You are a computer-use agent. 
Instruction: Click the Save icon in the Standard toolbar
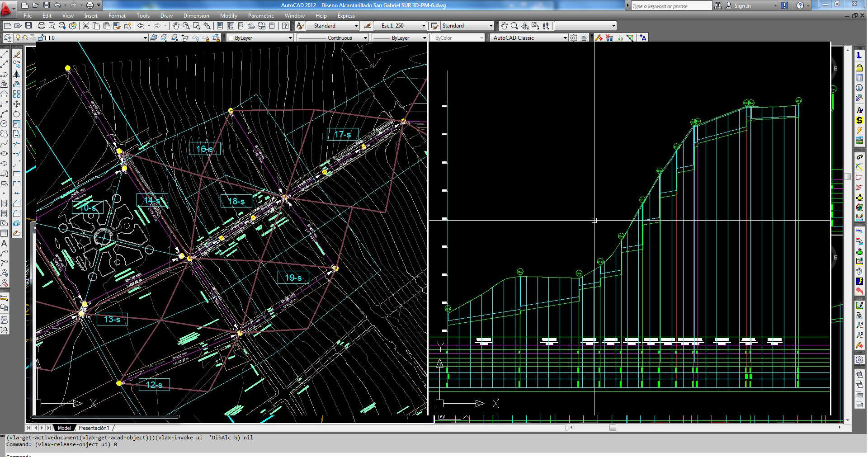tap(28, 26)
